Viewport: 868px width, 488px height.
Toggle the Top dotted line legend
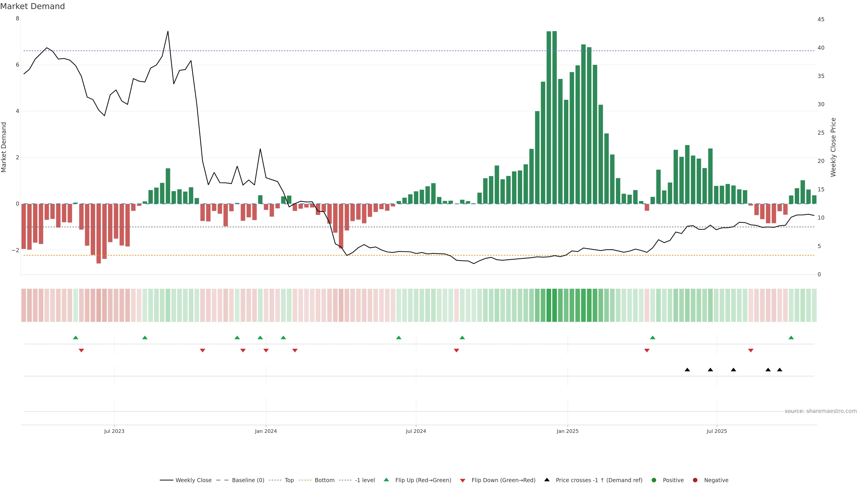coord(289,480)
